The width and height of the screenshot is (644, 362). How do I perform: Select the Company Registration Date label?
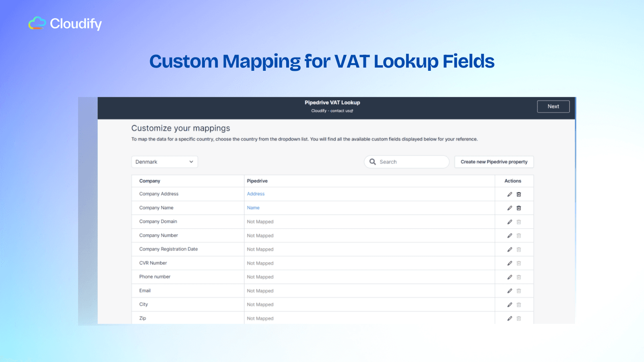pos(169,249)
